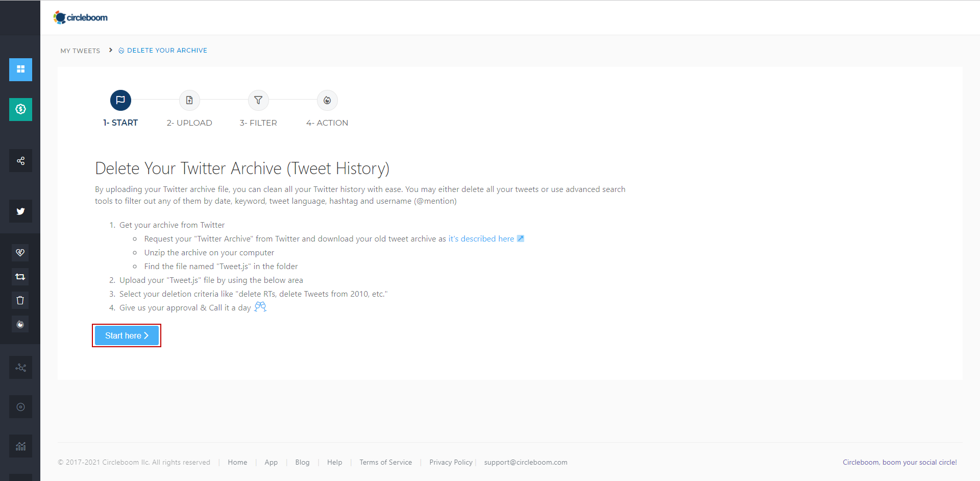Click the Upload step file icon
980x481 pixels.
(x=189, y=100)
